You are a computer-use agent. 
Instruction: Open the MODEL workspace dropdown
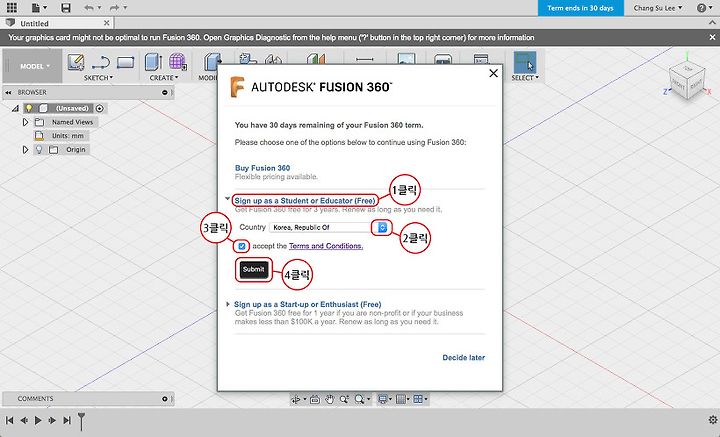click(34, 66)
